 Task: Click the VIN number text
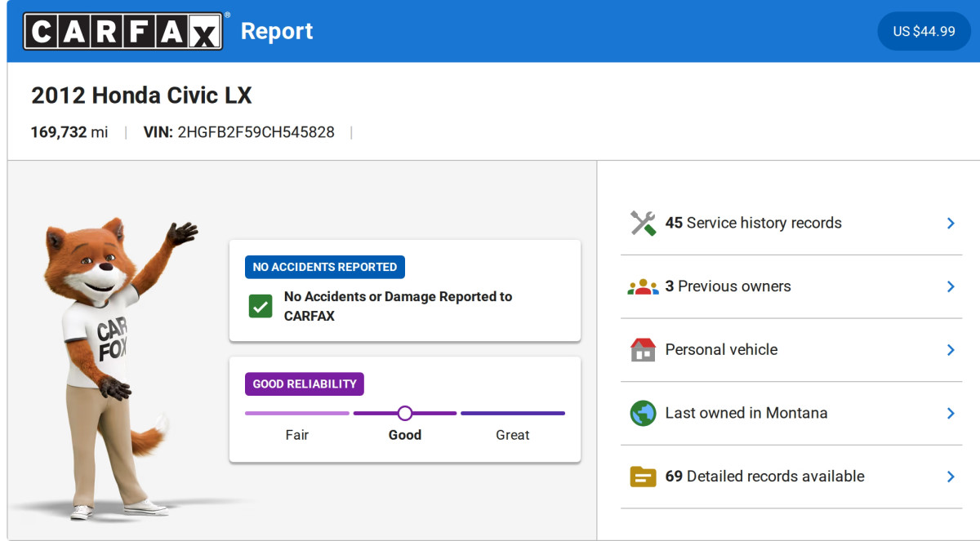tap(256, 132)
